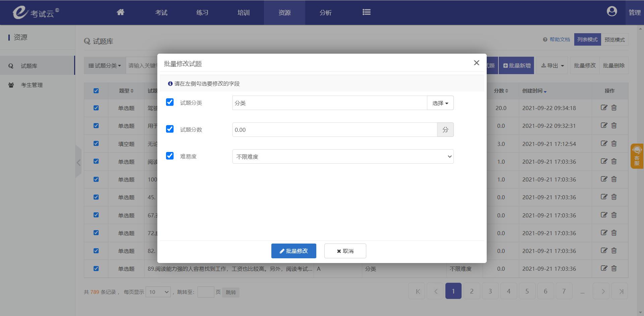Open the 分析 navigation tab
This screenshot has height=316, width=644.
(325, 12)
